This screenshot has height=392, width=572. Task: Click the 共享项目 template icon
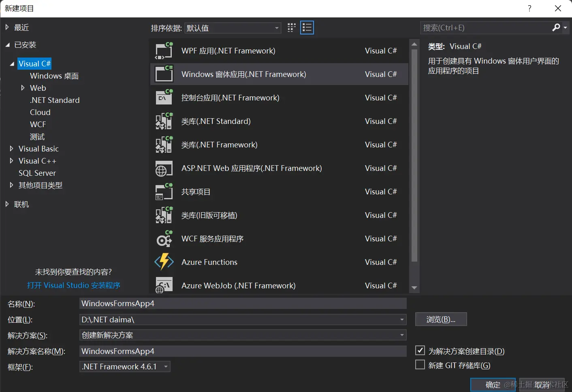tap(164, 192)
